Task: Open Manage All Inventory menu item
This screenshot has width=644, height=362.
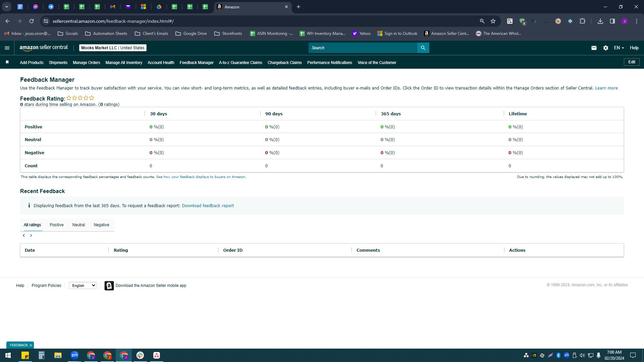Action: click(x=124, y=63)
